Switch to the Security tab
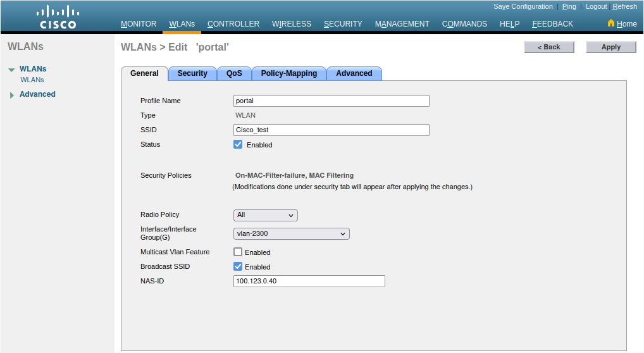 tap(192, 73)
